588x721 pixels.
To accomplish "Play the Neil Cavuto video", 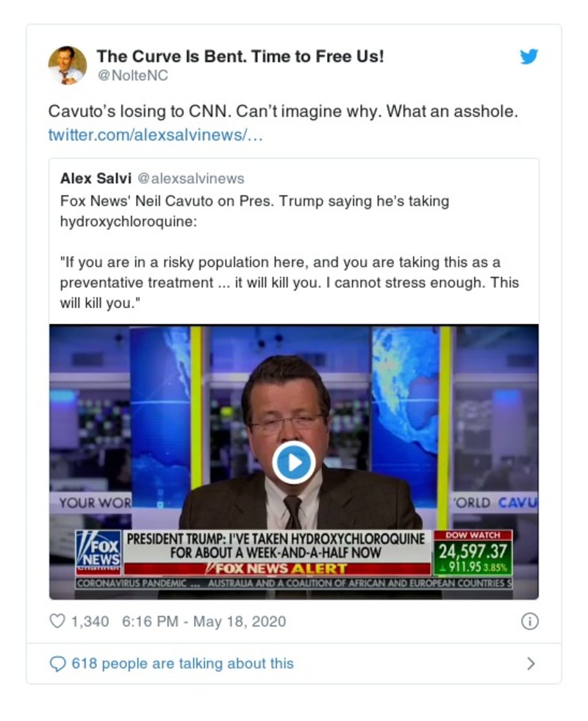I will 293,462.
